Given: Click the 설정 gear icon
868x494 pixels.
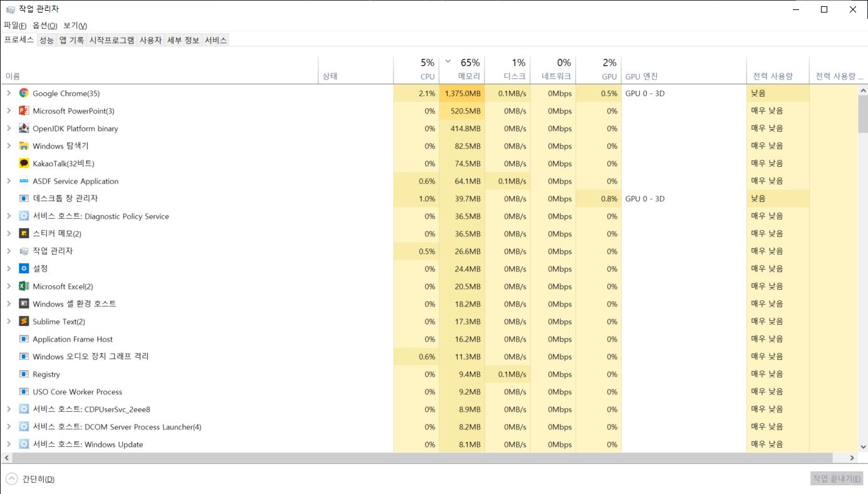Looking at the screenshot, I should (24, 268).
